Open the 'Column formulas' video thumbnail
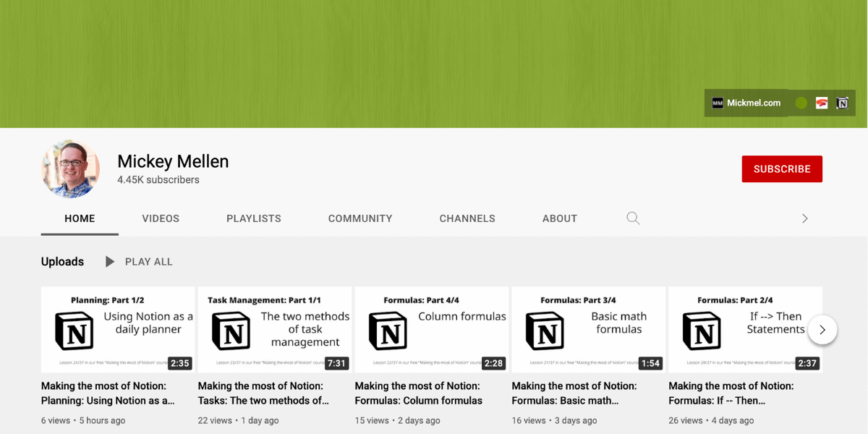The height and width of the screenshot is (434, 868). click(x=432, y=330)
